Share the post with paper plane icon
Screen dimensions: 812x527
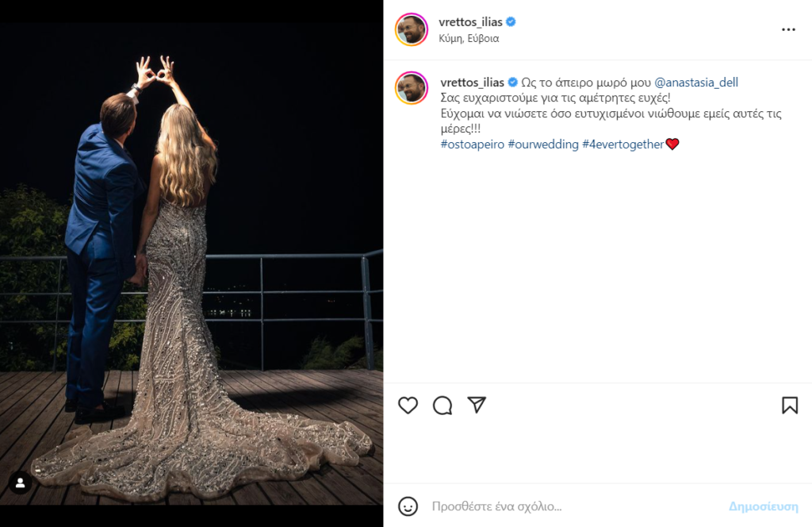click(x=477, y=406)
